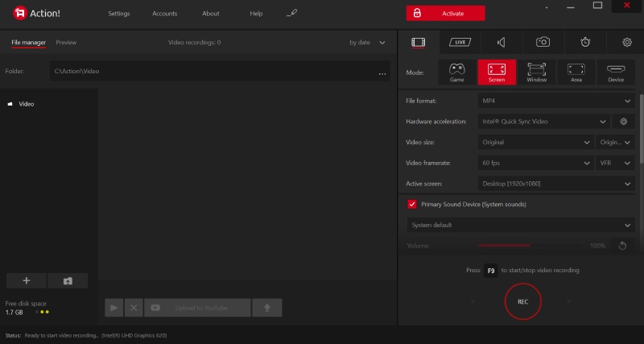Image resolution: width=644 pixels, height=344 pixels.
Task: Open general settings gear tab
Action: 626,42
